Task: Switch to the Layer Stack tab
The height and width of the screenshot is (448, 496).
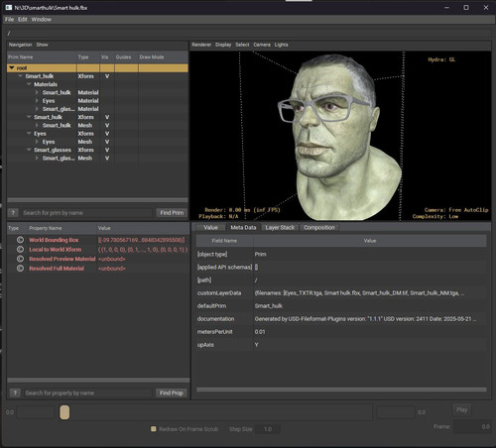Action: pos(280,227)
